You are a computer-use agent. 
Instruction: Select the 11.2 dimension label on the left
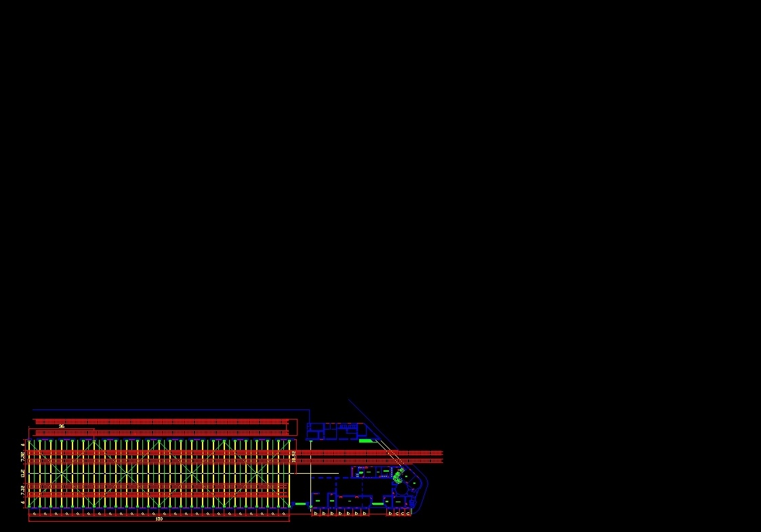(22, 472)
